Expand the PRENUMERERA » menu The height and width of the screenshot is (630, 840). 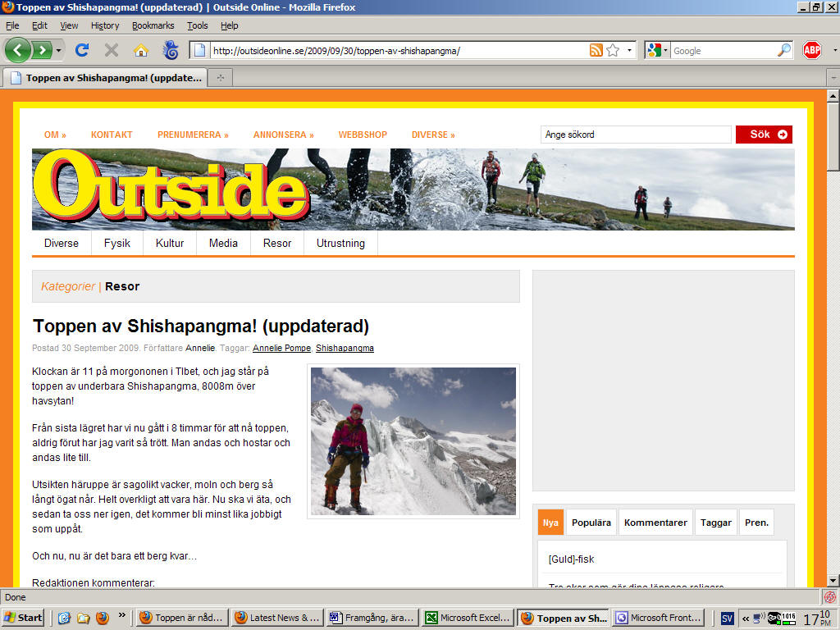[x=193, y=135]
